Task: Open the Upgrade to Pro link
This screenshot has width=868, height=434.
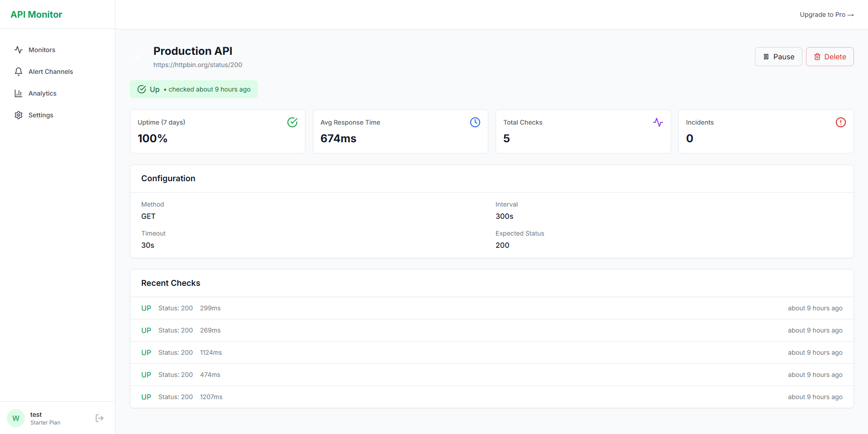Action: pos(827,14)
